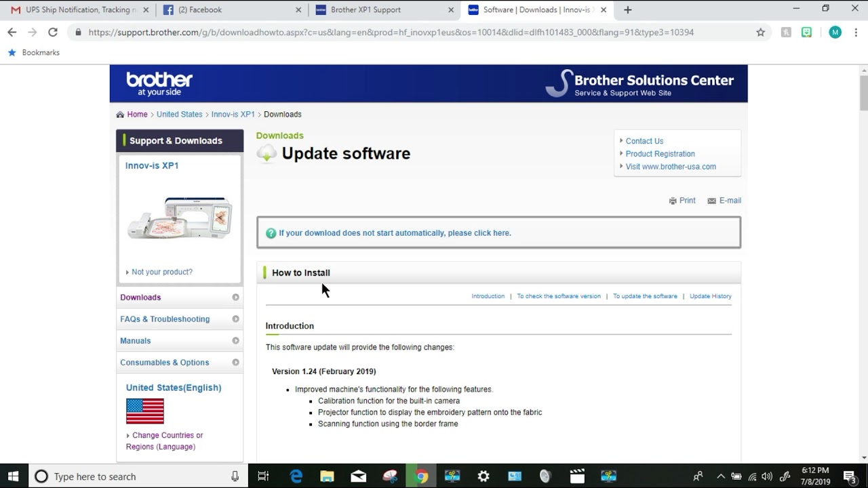The height and width of the screenshot is (488, 868).
Task: Click the Windows 'Type here to search' box
Action: [138, 476]
